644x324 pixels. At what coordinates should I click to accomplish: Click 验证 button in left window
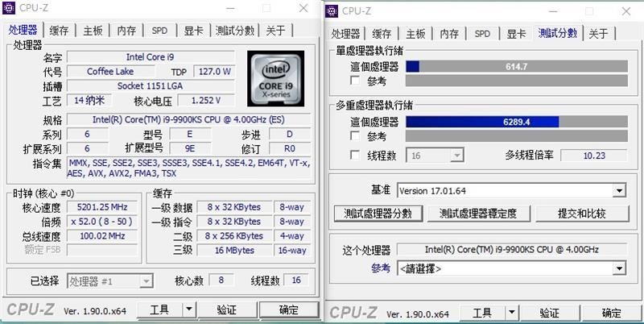point(227,309)
